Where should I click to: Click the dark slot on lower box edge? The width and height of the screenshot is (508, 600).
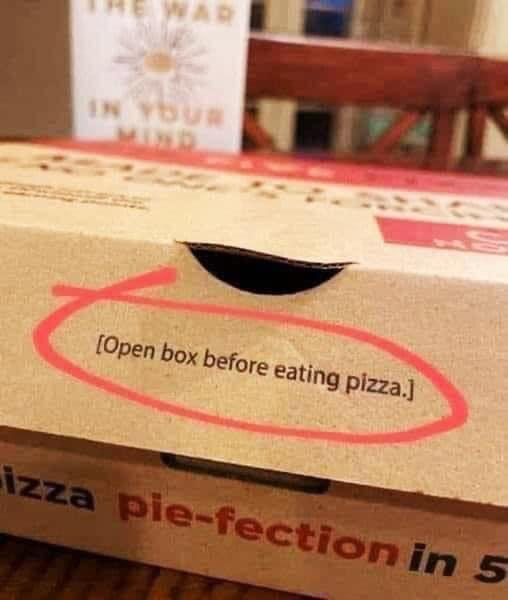pyautogui.click(x=245, y=473)
